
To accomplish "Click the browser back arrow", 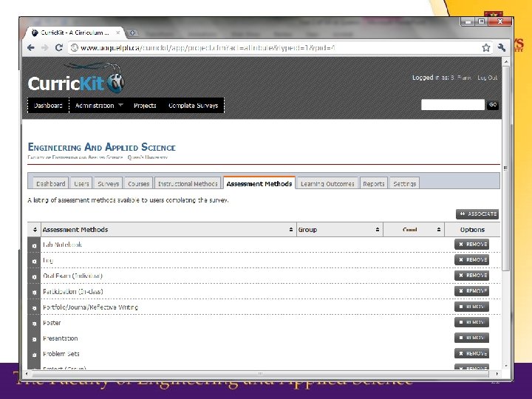I will (x=31, y=48).
